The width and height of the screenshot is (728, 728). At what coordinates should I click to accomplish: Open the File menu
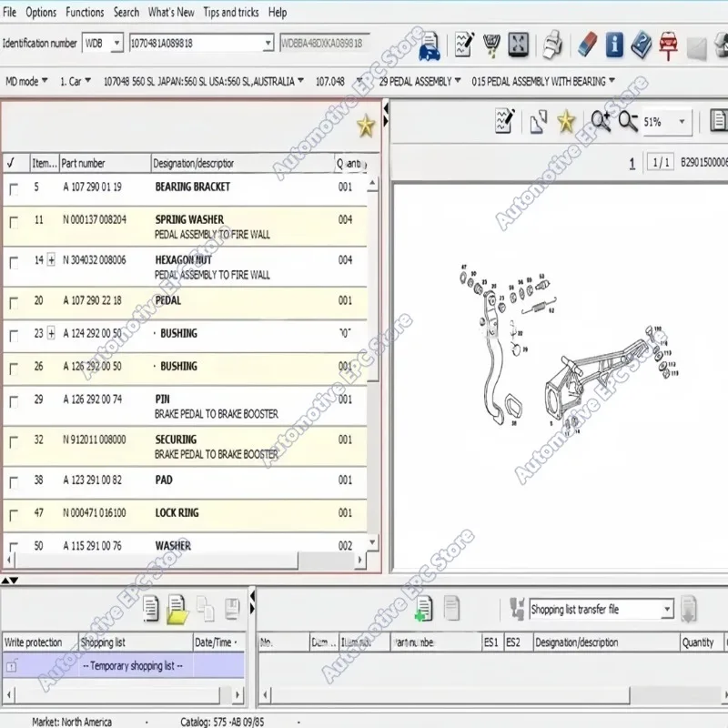9,12
